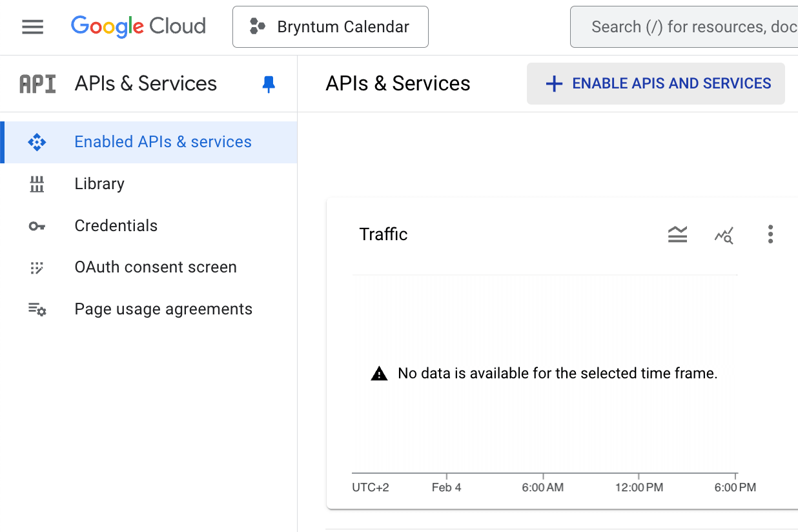Screen dimensions: 798x532
Task: Click the 6:00 AM axis label
Action: point(543,487)
